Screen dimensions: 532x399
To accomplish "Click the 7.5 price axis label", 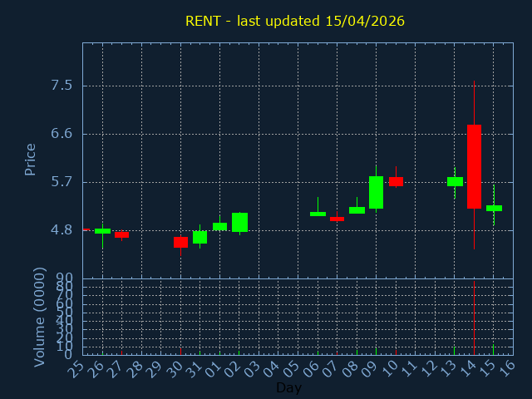I will [62, 86].
